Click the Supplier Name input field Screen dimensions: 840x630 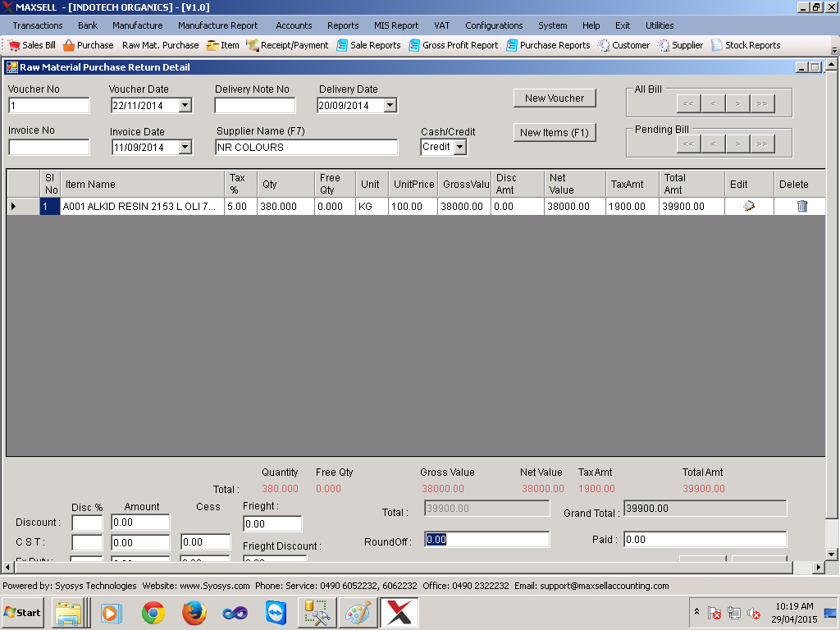click(307, 148)
